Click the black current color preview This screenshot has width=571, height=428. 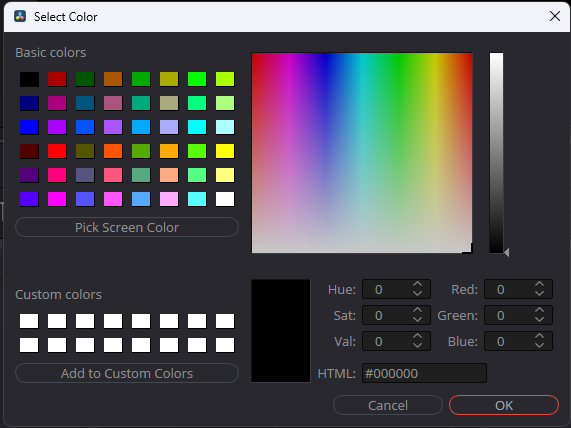[281, 331]
